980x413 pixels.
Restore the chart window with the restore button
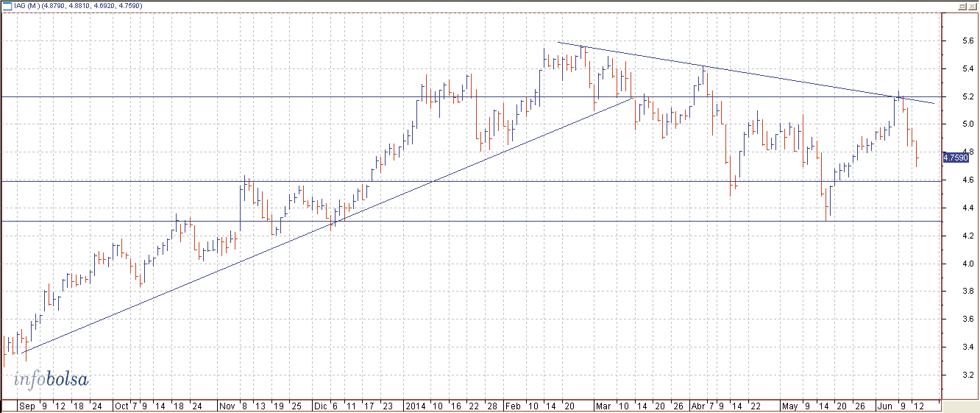pos(962,6)
